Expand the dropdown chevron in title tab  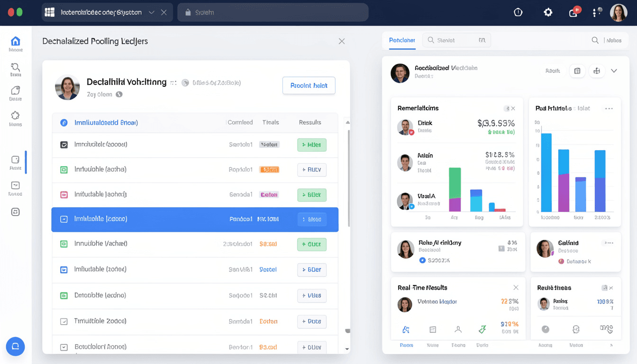click(152, 13)
